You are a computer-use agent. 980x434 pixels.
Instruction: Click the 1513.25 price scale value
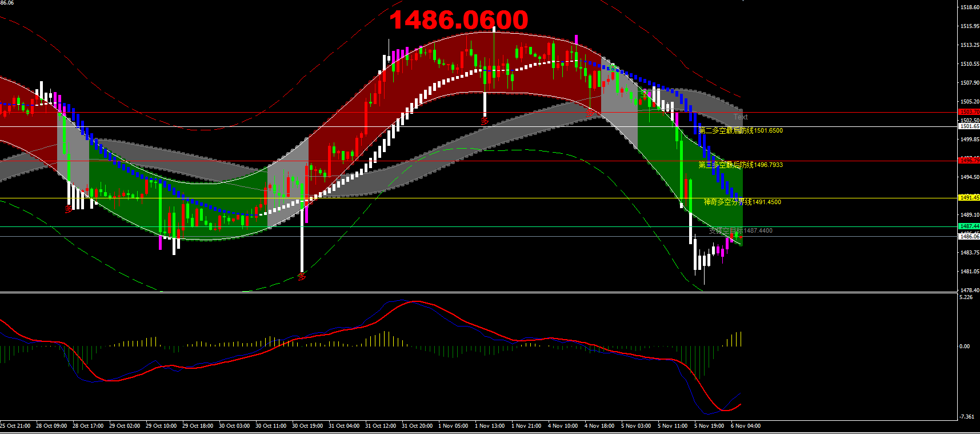tap(970, 45)
